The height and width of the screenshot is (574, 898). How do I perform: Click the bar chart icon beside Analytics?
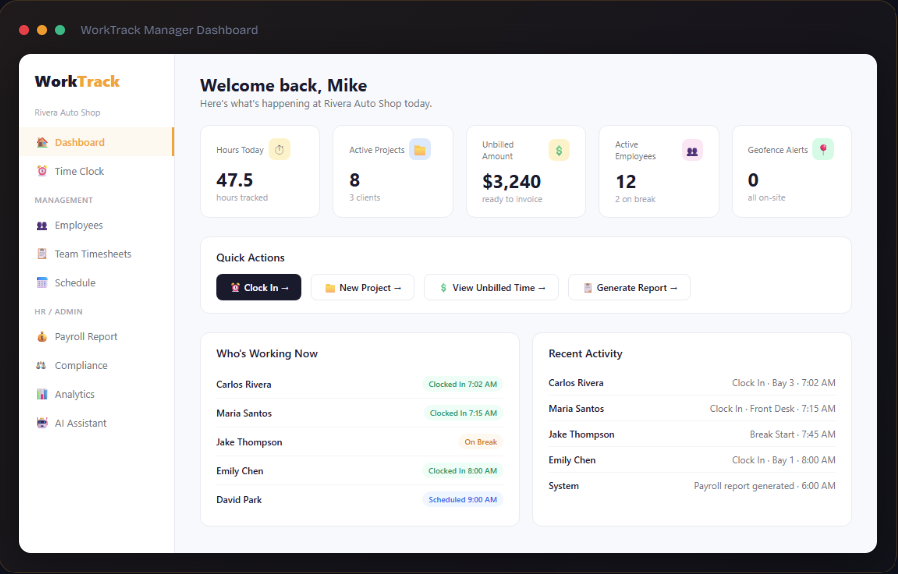pyautogui.click(x=42, y=394)
